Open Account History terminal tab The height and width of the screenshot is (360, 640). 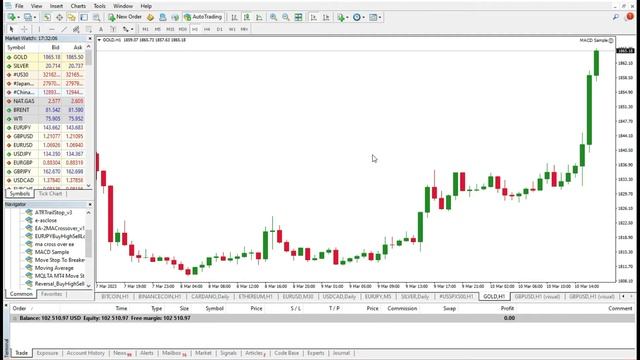point(85,353)
